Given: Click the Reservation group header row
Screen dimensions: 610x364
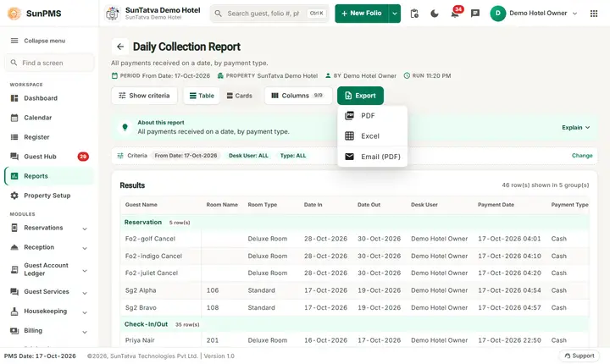Looking at the screenshot, I should (x=354, y=223).
